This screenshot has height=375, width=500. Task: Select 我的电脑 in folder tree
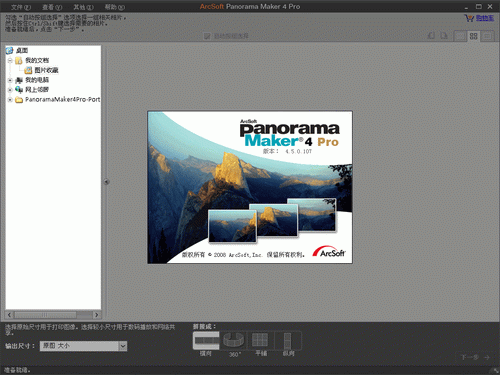37,80
